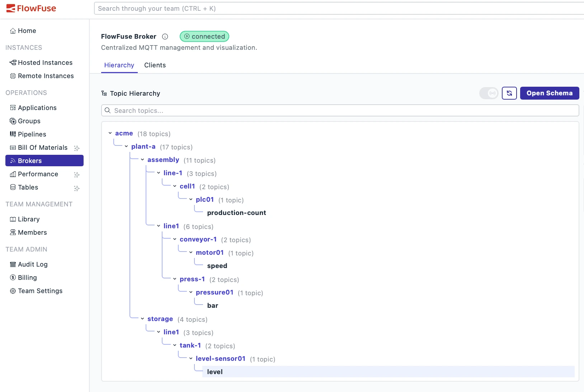Collapse the acme topic node
The height and width of the screenshot is (392, 584).
[x=110, y=133]
